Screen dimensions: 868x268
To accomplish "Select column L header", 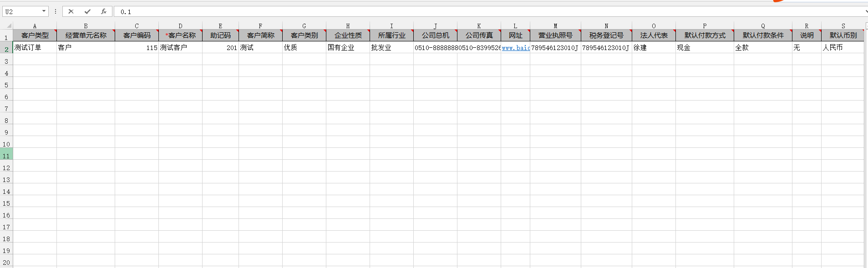I will tap(515, 26).
